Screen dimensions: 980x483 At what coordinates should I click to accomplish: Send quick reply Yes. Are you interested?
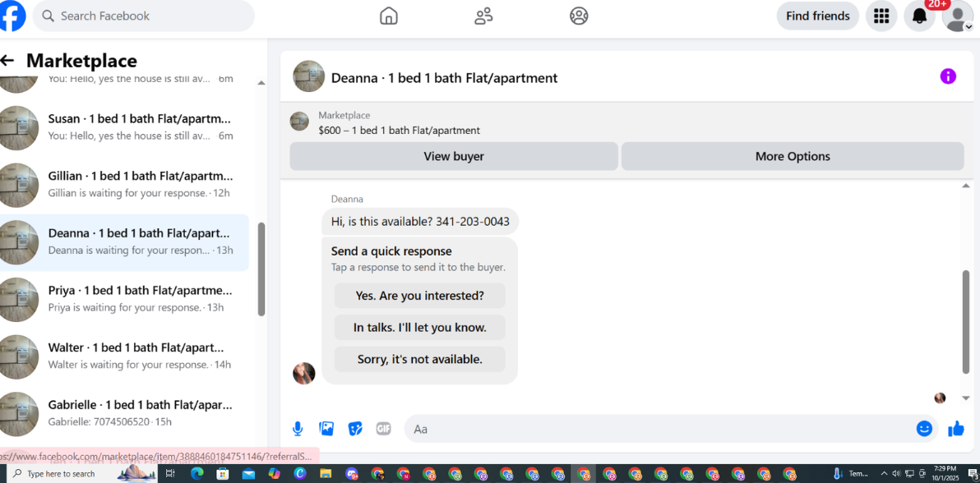[420, 296]
